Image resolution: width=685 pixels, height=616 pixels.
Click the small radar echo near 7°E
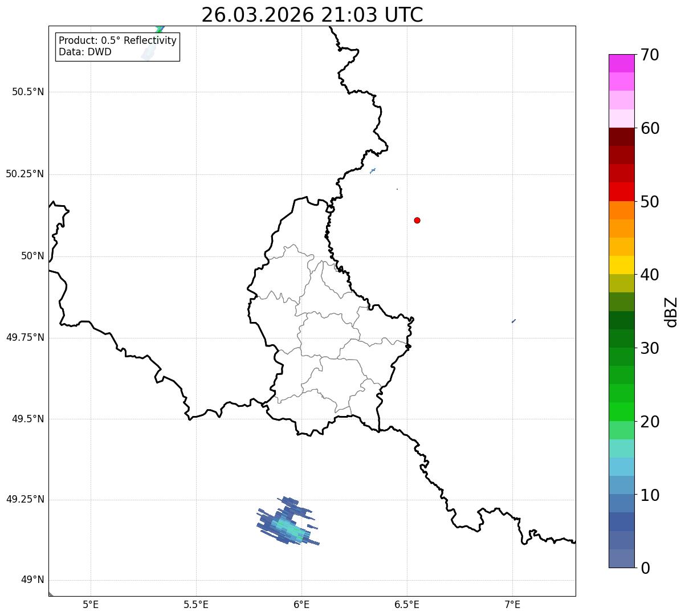(x=513, y=321)
